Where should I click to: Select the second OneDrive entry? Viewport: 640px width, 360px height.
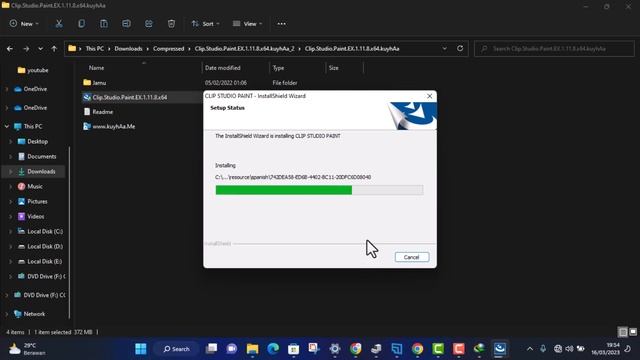click(x=31, y=108)
